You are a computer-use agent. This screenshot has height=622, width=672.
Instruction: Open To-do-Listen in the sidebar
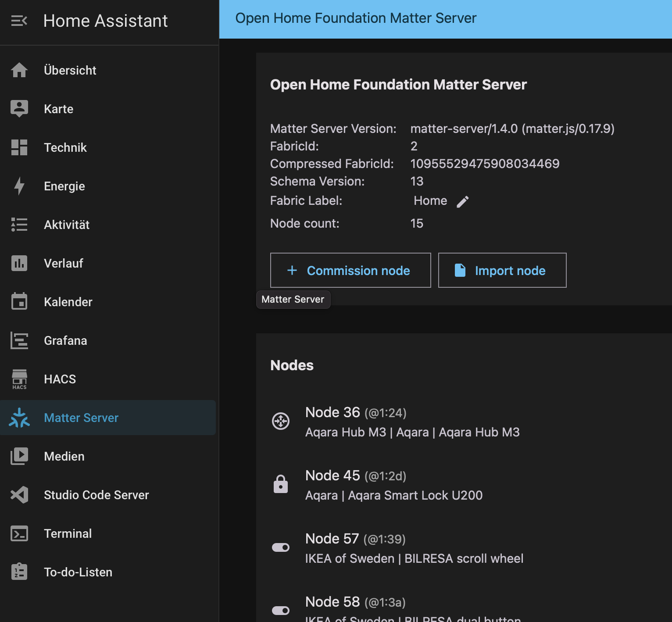point(108,572)
